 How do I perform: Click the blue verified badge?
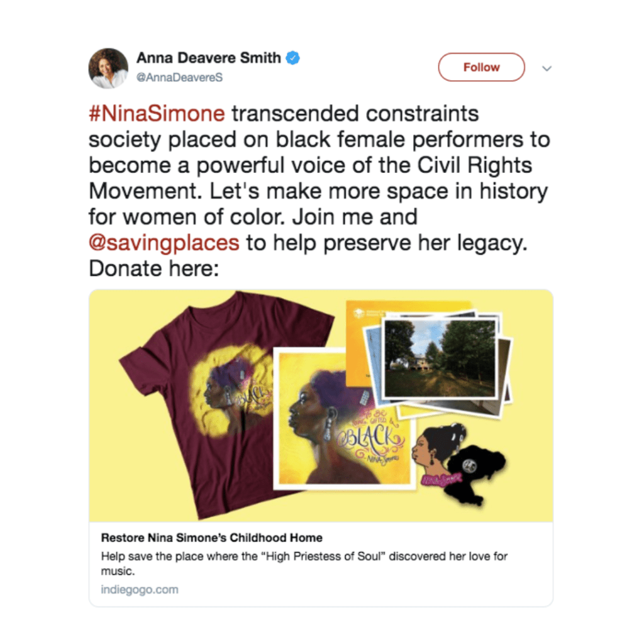293,58
